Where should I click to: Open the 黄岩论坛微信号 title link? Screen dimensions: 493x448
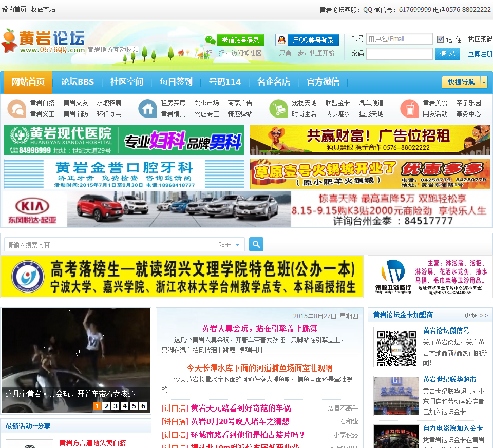click(446, 330)
